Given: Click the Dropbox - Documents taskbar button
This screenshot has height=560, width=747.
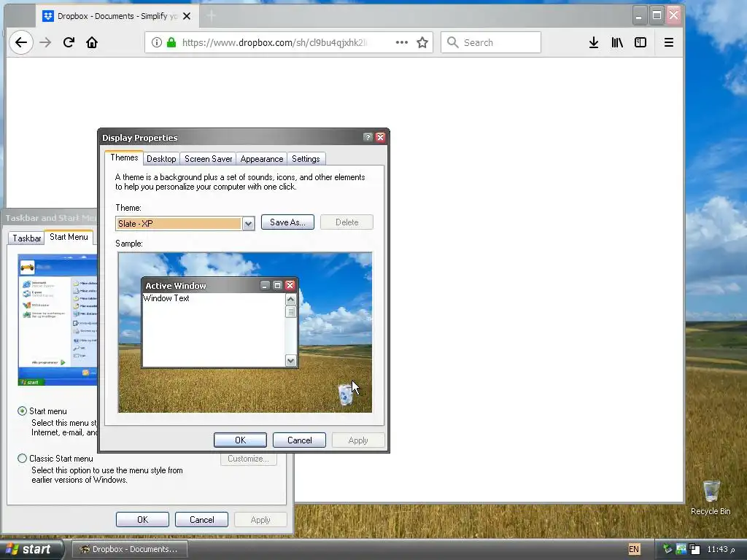Looking at the screenshot, I should 129,549.
